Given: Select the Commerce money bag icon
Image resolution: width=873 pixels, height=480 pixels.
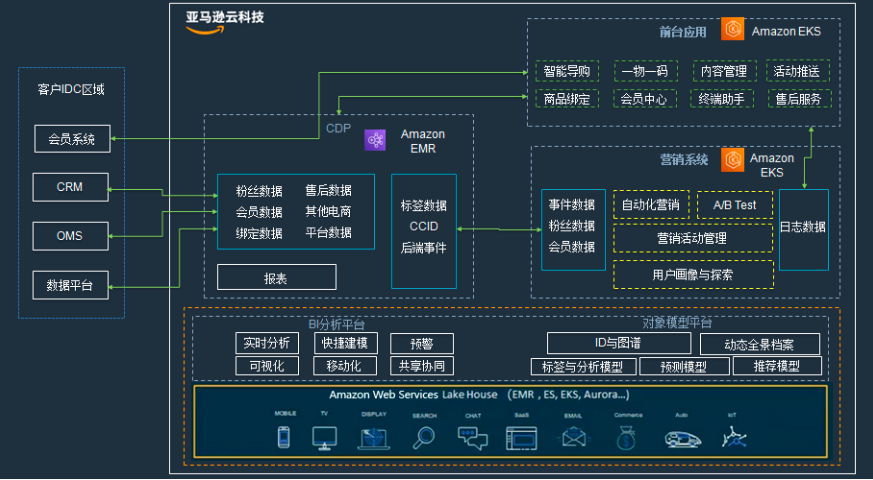Looking at the screenshot, I should point(626,438).
